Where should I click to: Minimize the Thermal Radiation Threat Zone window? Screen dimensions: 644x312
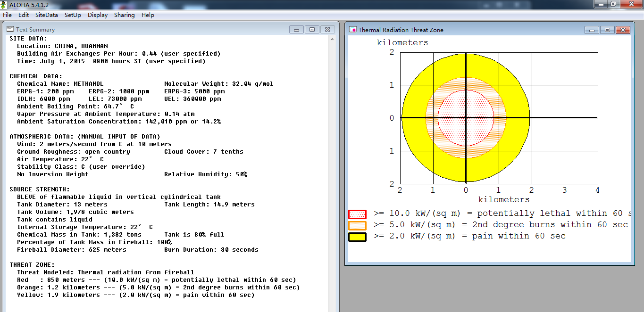[x=592, y=30]
